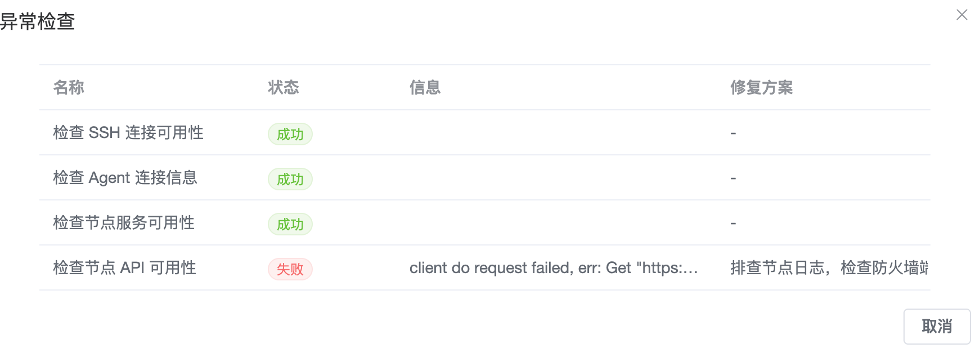Click the repair dash in SSH row
Screen dimensions: 980x357
tap(733, 133)
